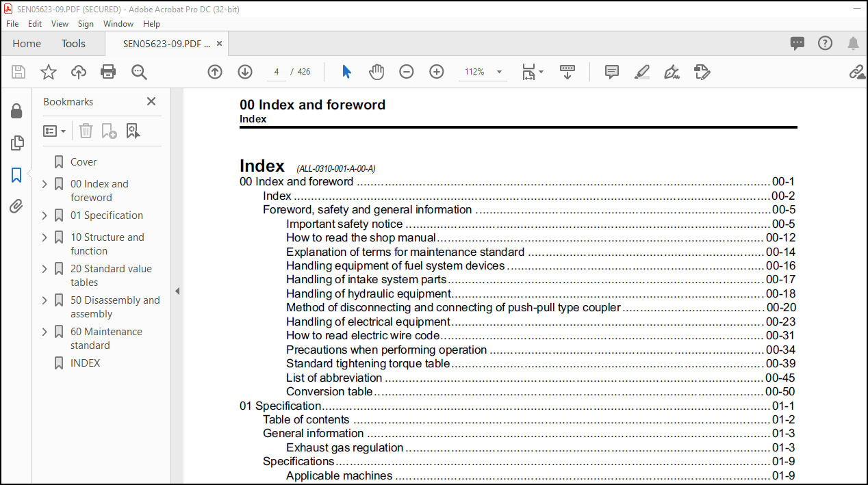868x485 pixels.
Task: Choose the Selection arrow tool
Action: (346, 72)
